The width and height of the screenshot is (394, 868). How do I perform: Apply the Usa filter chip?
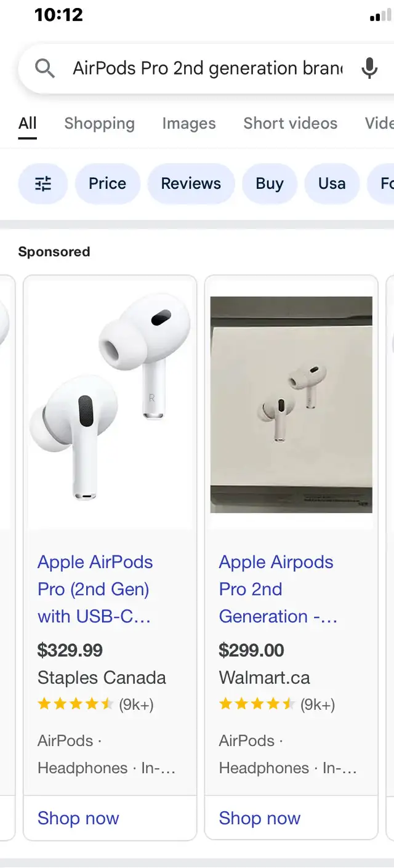tap(332, 183)
